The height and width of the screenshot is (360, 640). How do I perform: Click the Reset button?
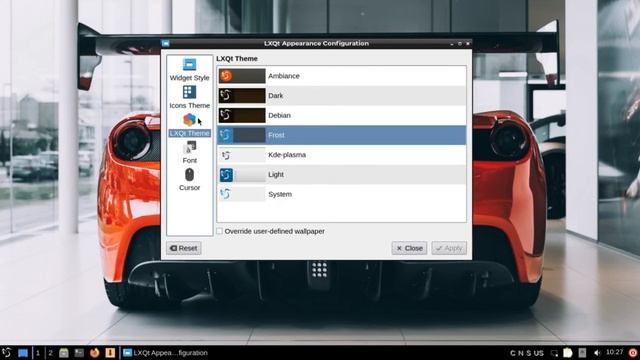(x=184, y=248)
